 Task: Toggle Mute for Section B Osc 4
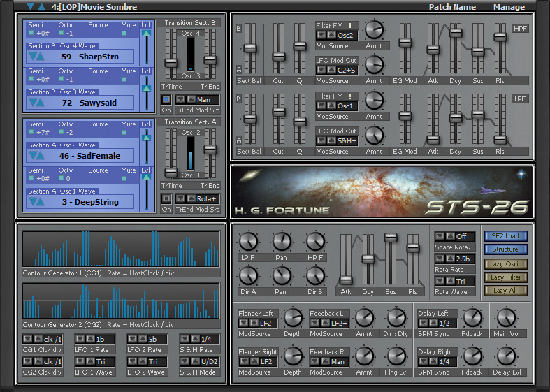[124, 34]
